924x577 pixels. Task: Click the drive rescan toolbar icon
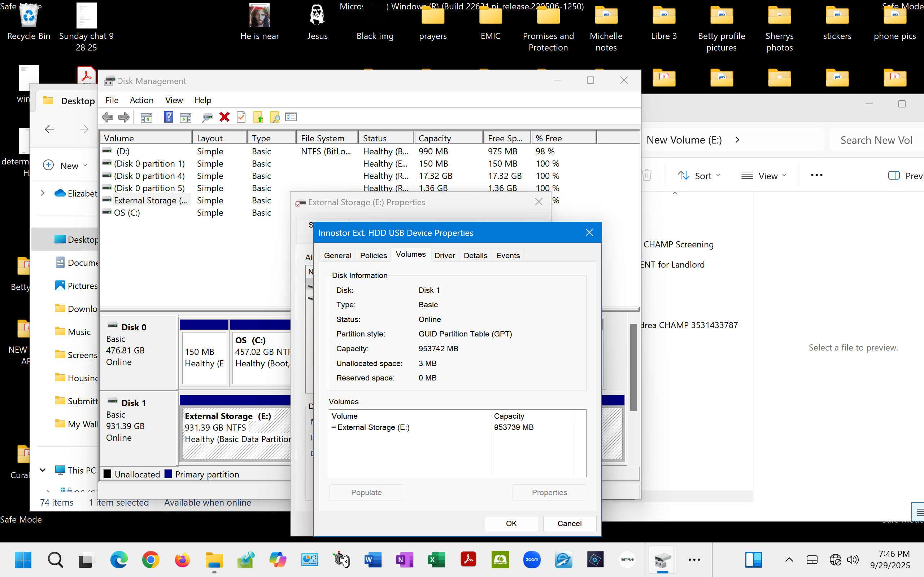(207, 117)
